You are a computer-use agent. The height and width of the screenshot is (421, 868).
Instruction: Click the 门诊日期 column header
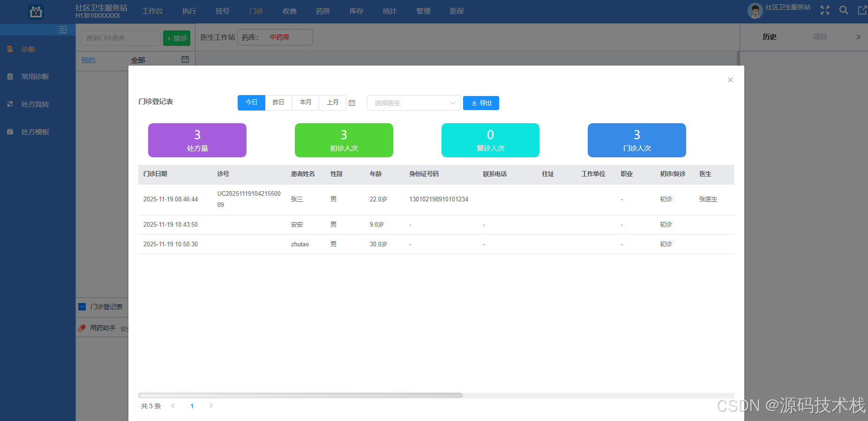tap(155, 174)
